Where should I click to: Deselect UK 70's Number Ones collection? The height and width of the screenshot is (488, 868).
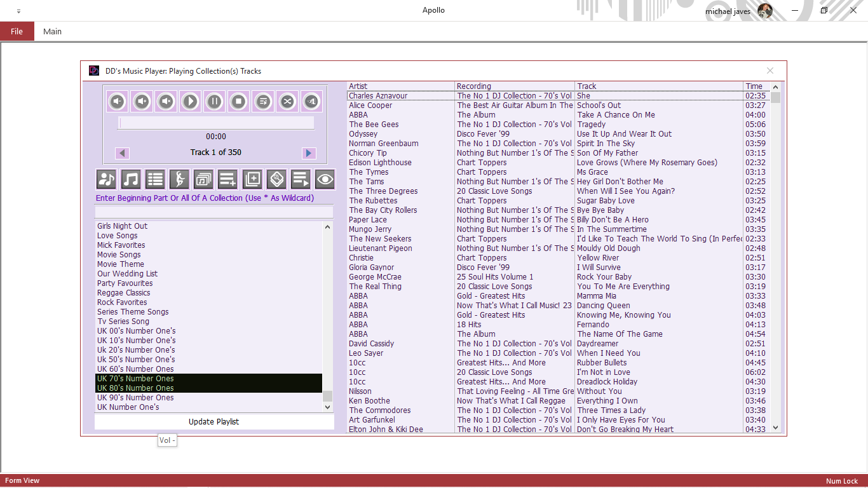(x=208, y=379)
